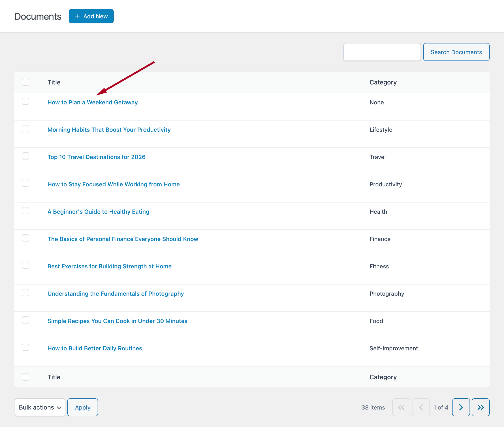Click the plus icon on Add New

point(77,16)
